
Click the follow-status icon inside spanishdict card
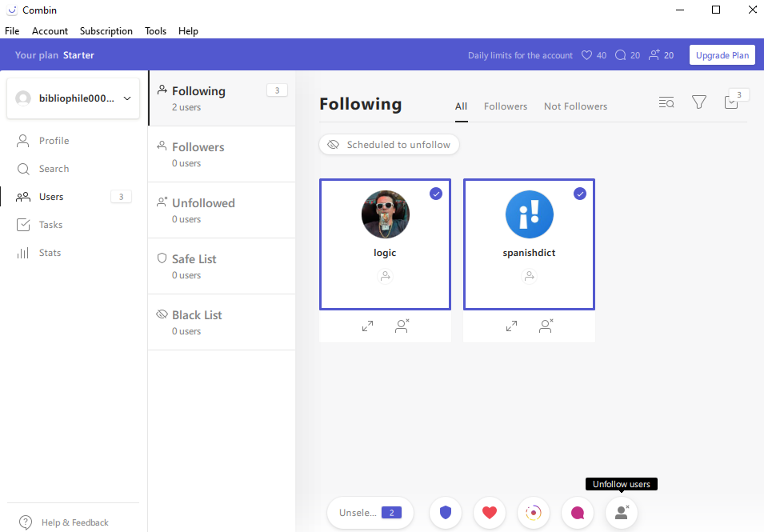(529, 276)
